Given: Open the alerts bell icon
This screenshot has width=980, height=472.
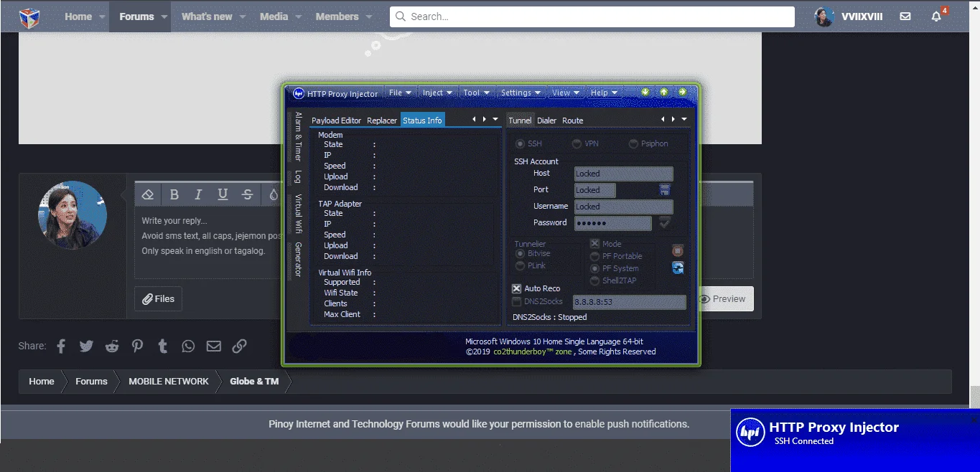Looking at the screenshot, I should click(936, 16).
